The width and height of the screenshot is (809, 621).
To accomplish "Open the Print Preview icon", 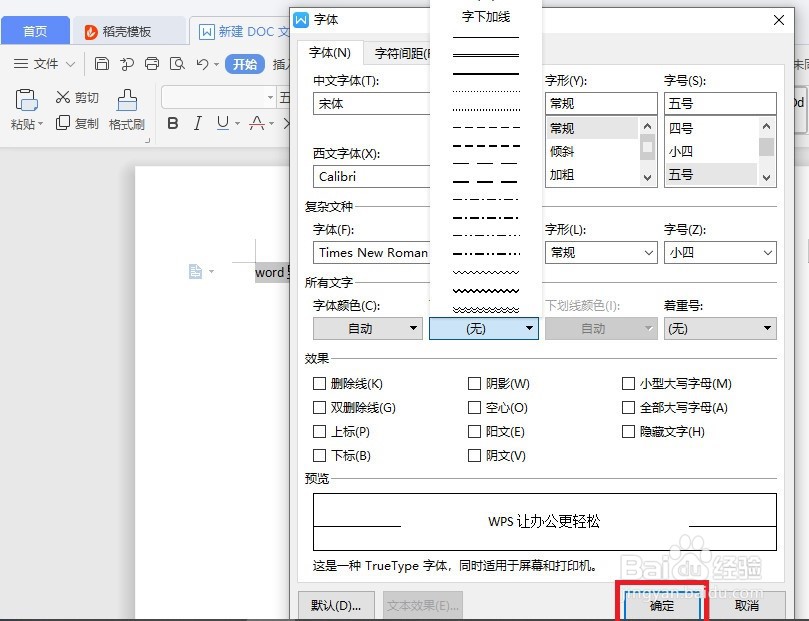I will (x=177, y=63).
